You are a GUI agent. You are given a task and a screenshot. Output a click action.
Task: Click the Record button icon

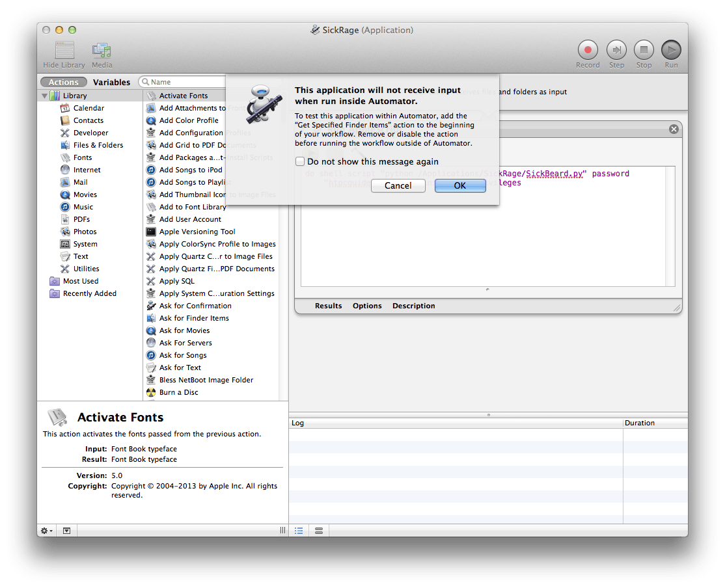coord(588,49)
